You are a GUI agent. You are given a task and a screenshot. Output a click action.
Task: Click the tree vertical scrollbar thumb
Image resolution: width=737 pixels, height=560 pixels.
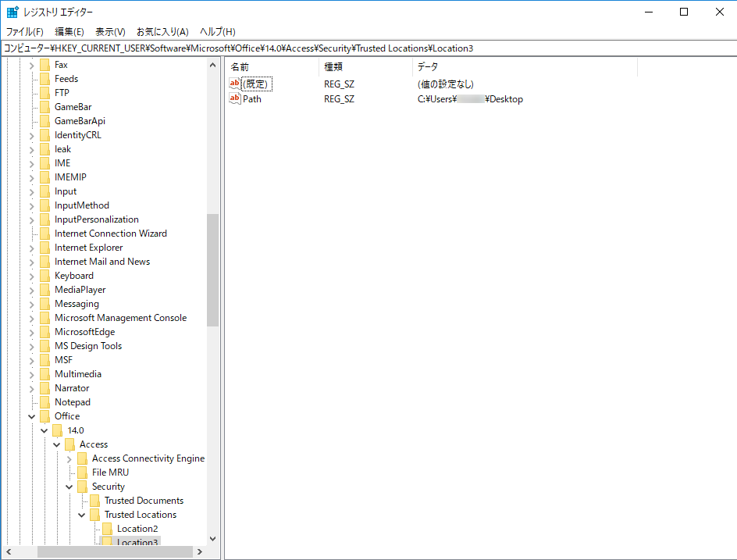[x=212, y=270]
